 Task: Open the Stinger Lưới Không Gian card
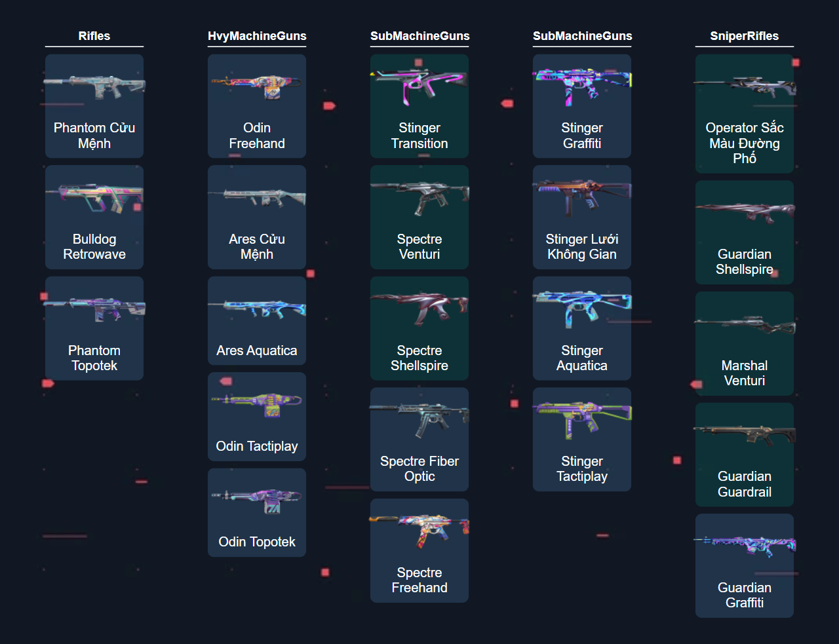582,218
